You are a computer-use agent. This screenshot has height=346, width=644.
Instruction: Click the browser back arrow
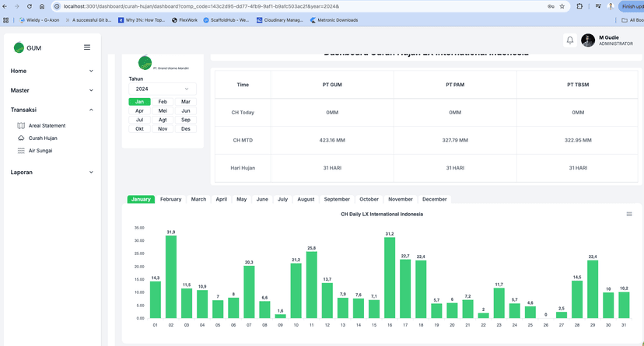(x=5, y=6)
